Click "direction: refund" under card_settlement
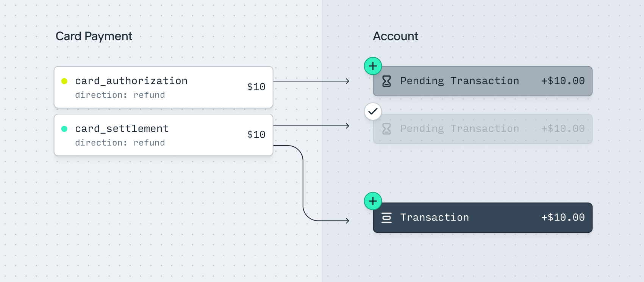 pyautogui.click(x=120, y=143)
